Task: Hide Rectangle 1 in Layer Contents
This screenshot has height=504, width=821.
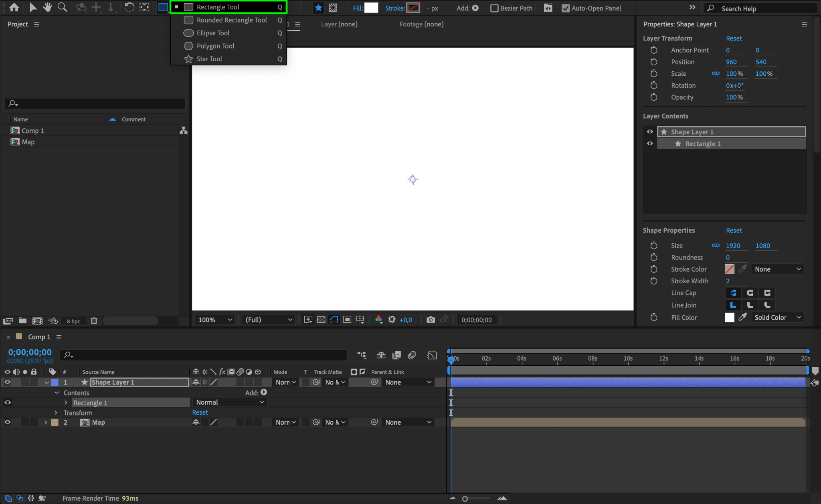Action: pos(650,143)
